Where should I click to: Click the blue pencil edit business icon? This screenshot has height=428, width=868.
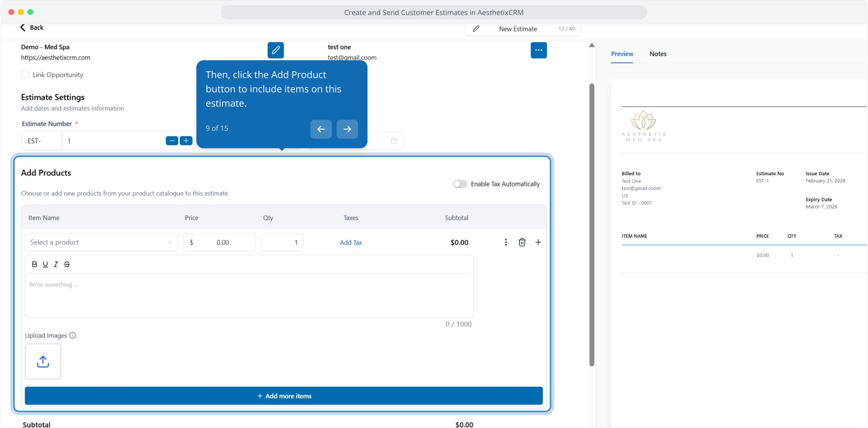pos(276,50)
